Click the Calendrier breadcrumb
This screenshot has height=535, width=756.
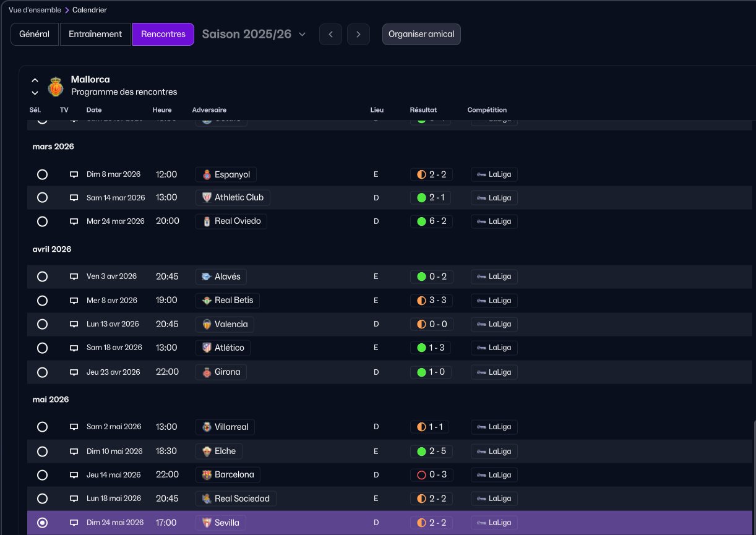[90, 10]
